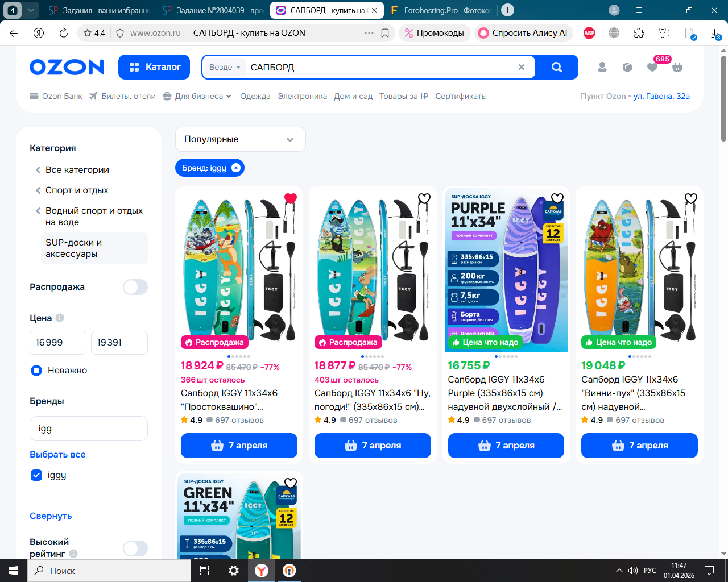Unfavorite the Простоквашино sapboard red heart

coord(291,198)
